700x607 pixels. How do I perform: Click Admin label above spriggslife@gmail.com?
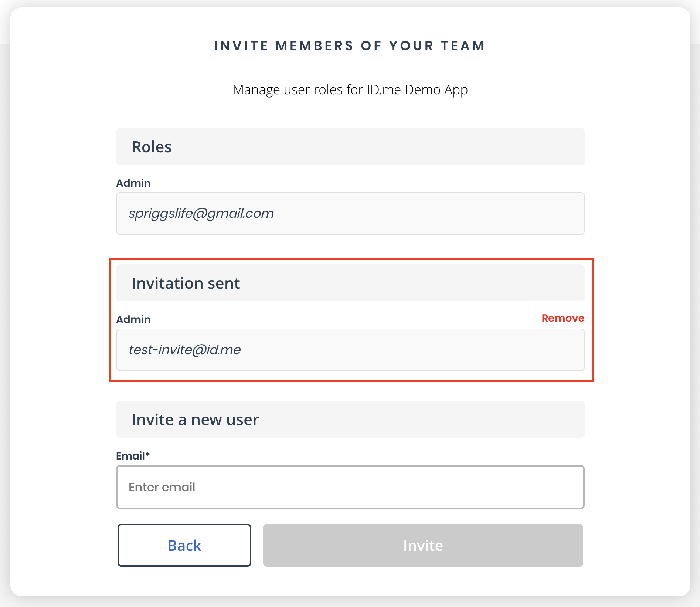coord(133,183)
